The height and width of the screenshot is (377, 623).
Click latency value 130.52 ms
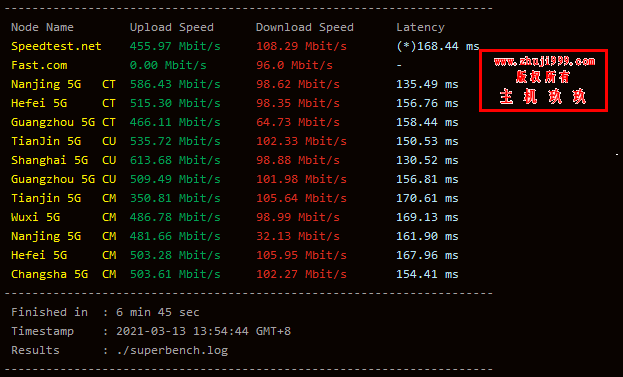[x=427, y=160]
